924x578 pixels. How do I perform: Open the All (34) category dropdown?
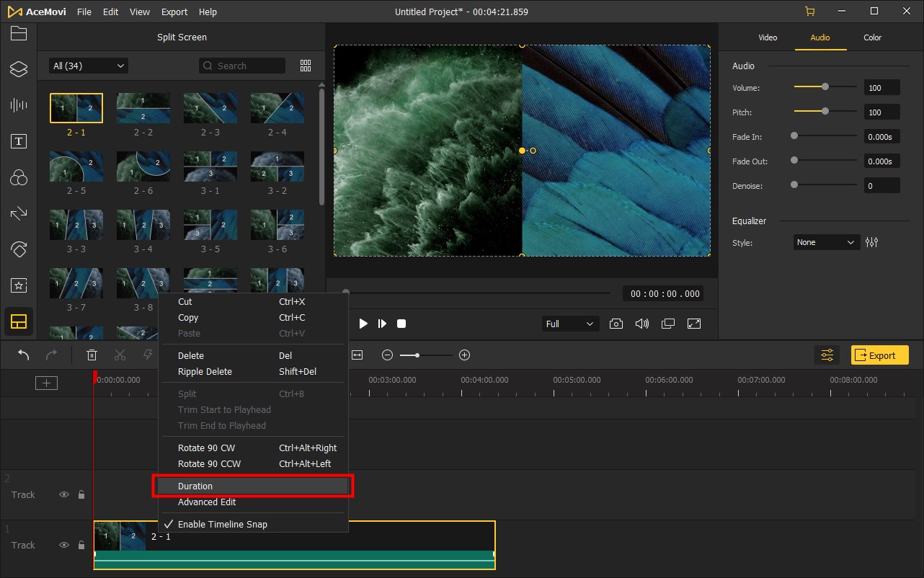88,66
